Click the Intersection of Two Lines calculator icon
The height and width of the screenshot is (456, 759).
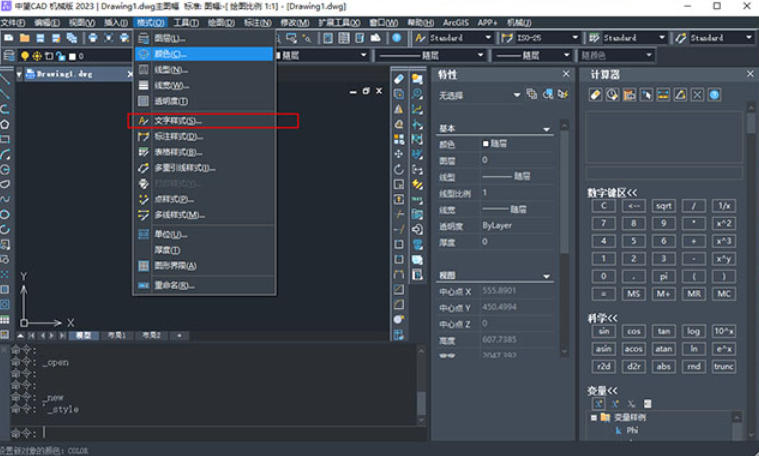tap(697, 95)
